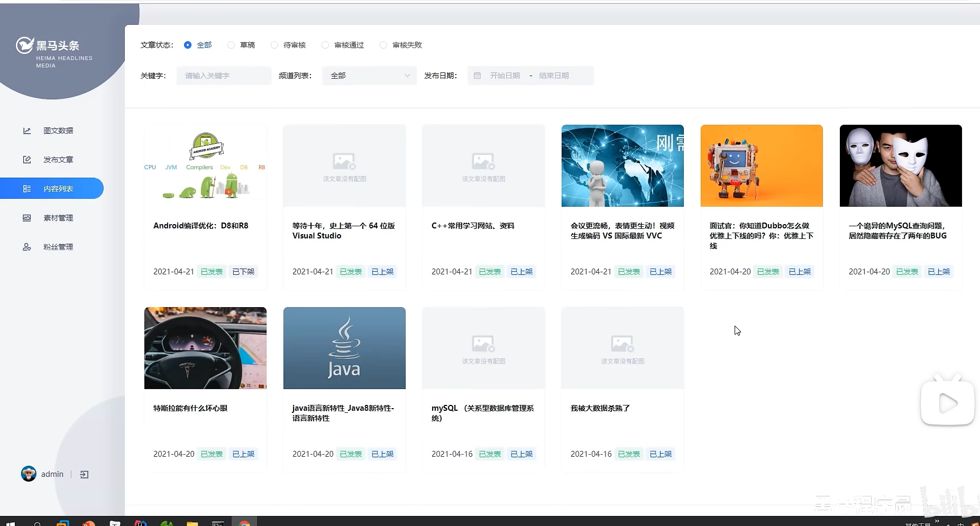980x526 pixels.
Task: Open the masked man thumbnail of the MySQL BUG article
Action: pos(901,165)
